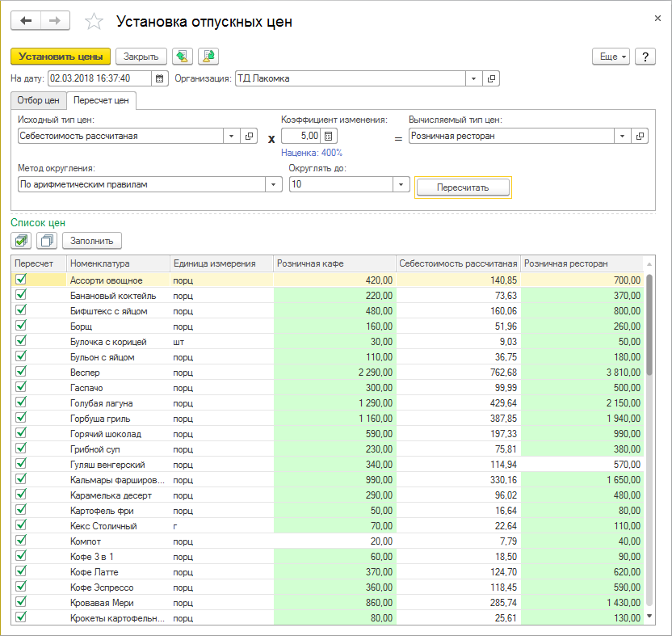Add form to favorites with star icon

tap(94, 22)
